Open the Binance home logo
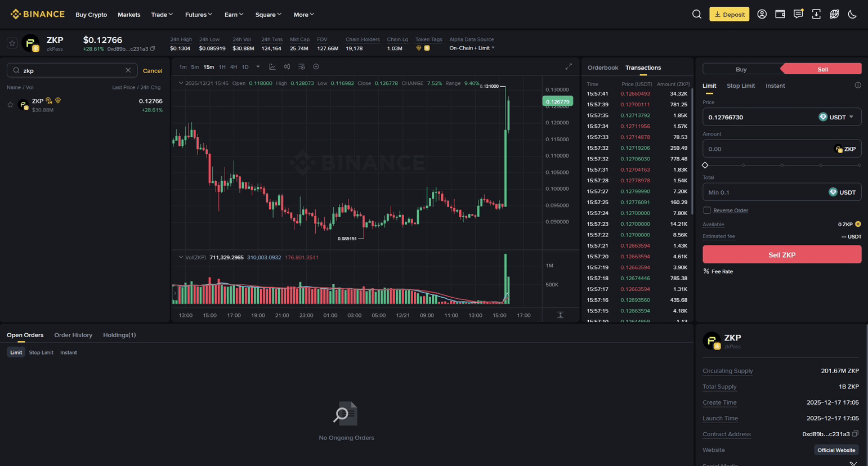 point(38,14)
